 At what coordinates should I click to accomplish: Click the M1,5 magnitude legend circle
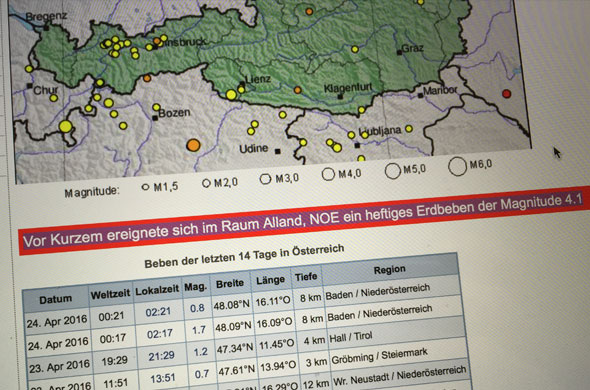click(145, 187)
